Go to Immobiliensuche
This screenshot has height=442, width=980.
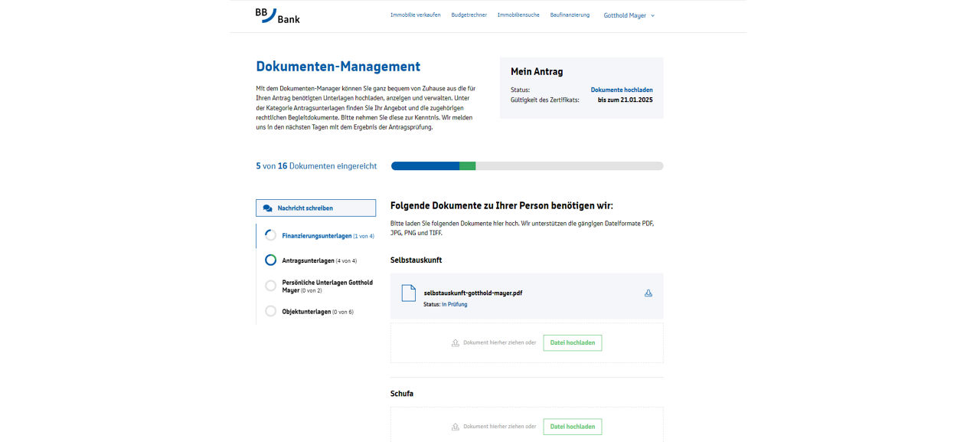coord(518,15)
